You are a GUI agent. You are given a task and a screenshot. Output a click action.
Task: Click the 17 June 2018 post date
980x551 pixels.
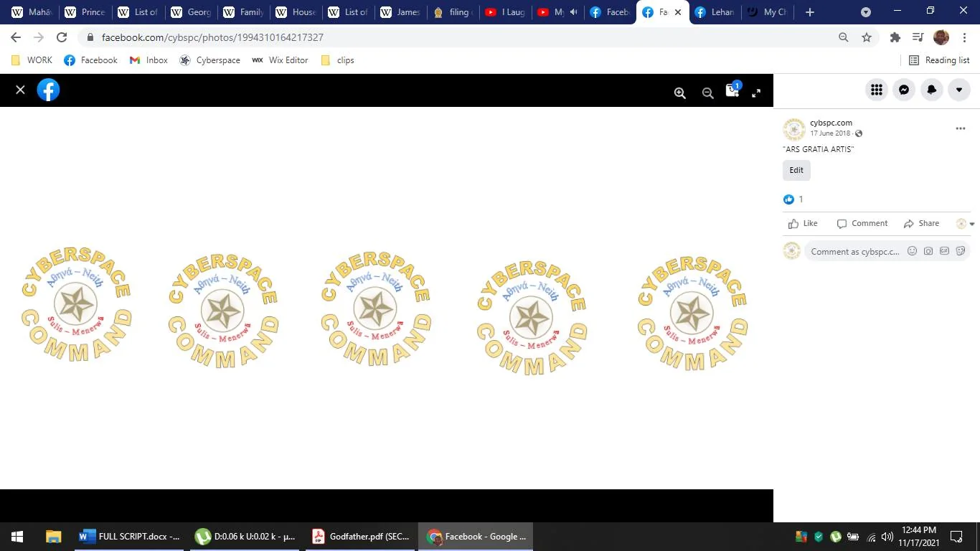(830, 133)
